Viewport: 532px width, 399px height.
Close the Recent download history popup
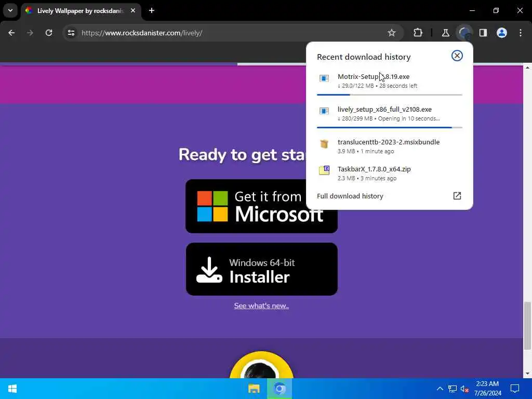(457, 56)
